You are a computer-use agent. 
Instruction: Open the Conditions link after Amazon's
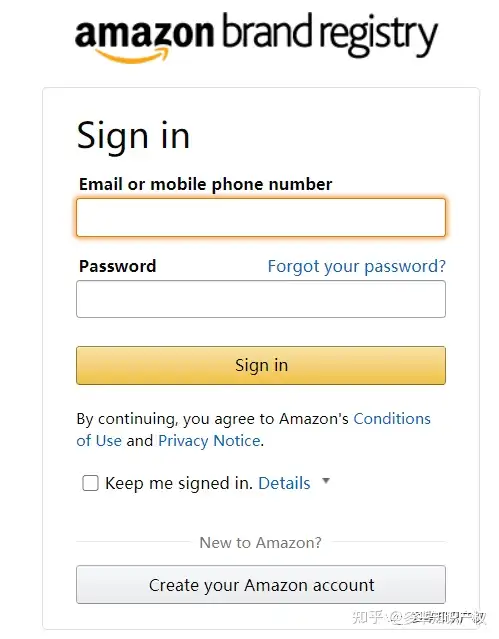coord(392,419)
